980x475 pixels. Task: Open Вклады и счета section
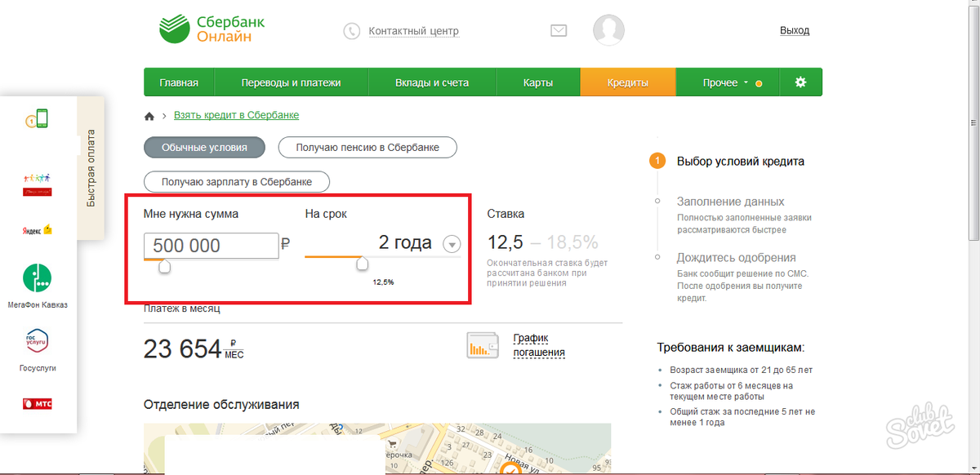pyautogui.click(x=432, y=82)
